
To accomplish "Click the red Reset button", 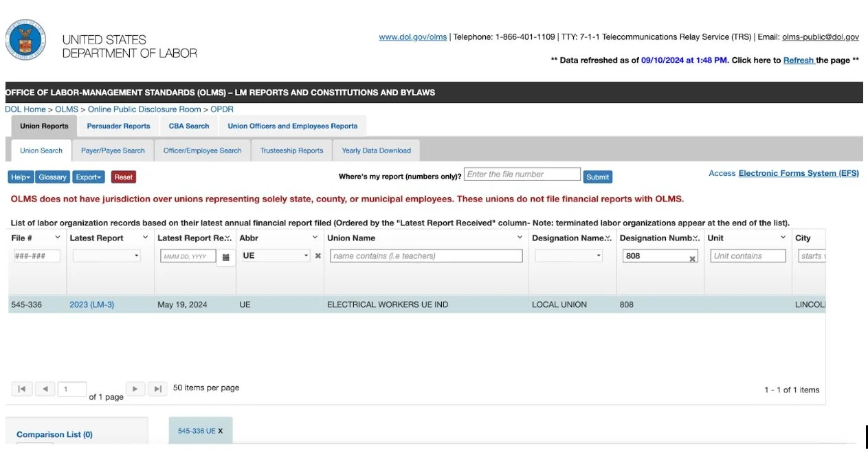I will tap(124, 177).
